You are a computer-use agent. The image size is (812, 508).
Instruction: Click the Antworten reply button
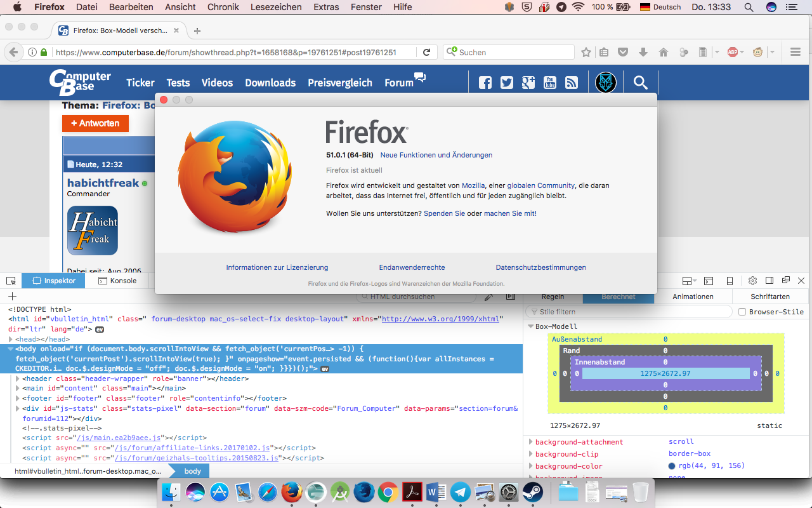(x=95, y=123)
